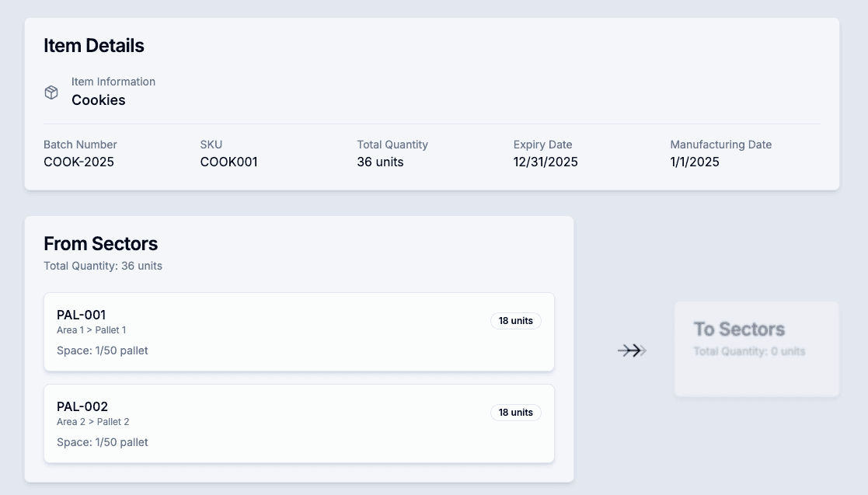Select the PAL-002 sector card

298,424
